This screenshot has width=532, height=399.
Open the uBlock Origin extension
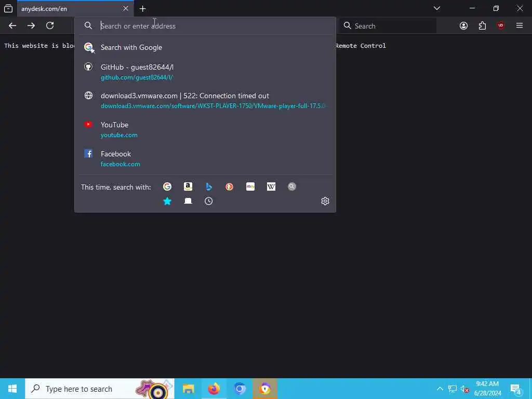pyautogui.click(x=501, y=25)
